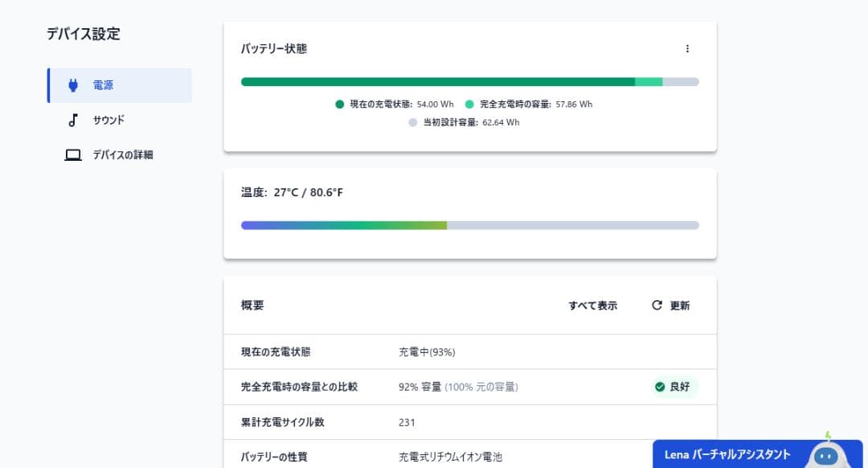Select the 電源 menu item
Image resolution: width=868 pixels, height=468 pixels.
tap(120, 85)
